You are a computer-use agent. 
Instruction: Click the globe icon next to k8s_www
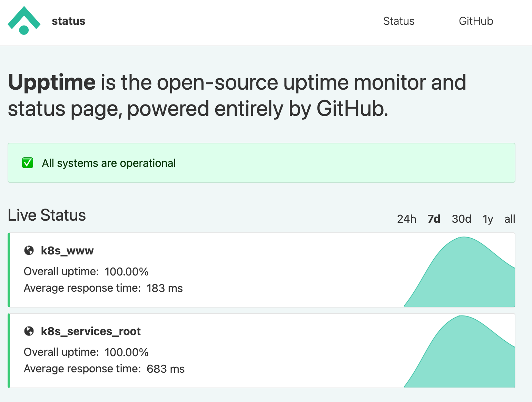(x=29, y=250)
